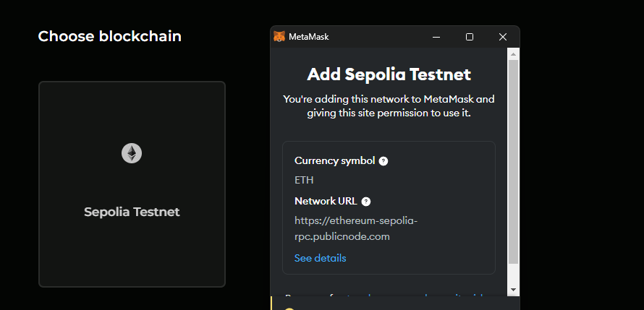Click the Add Sepolia Testnet heading
Image resolution: width=644 pixels, height=310 pixels.
389,74
